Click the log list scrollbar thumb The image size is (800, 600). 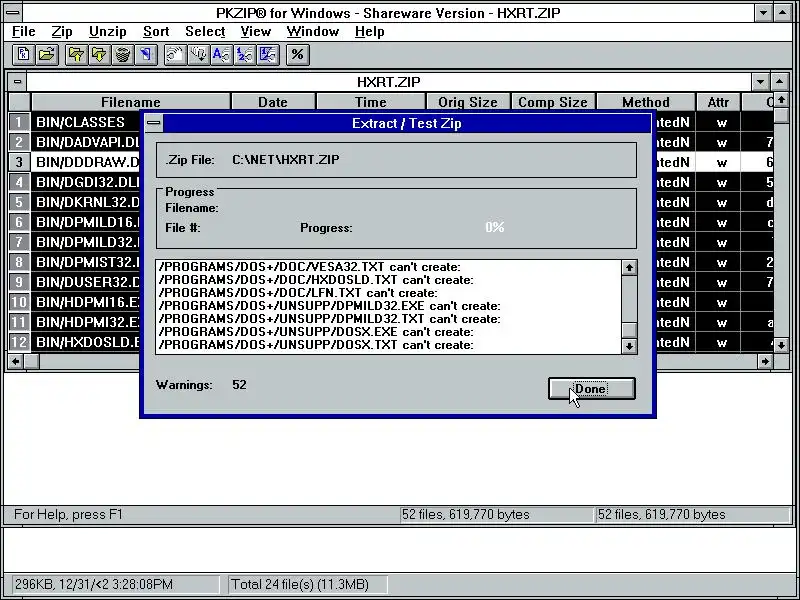click(629, 330)
